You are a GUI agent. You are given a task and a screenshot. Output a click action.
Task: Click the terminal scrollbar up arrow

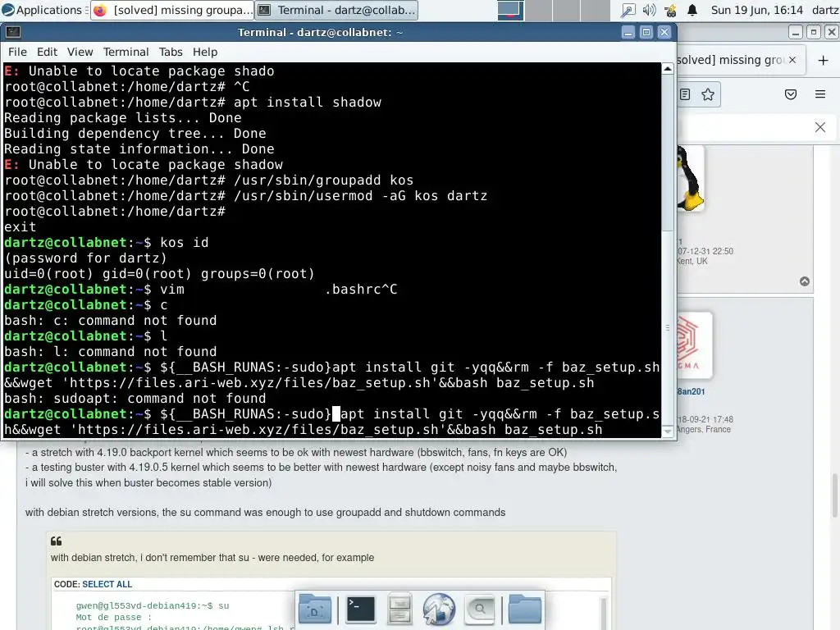pos(668,68)
